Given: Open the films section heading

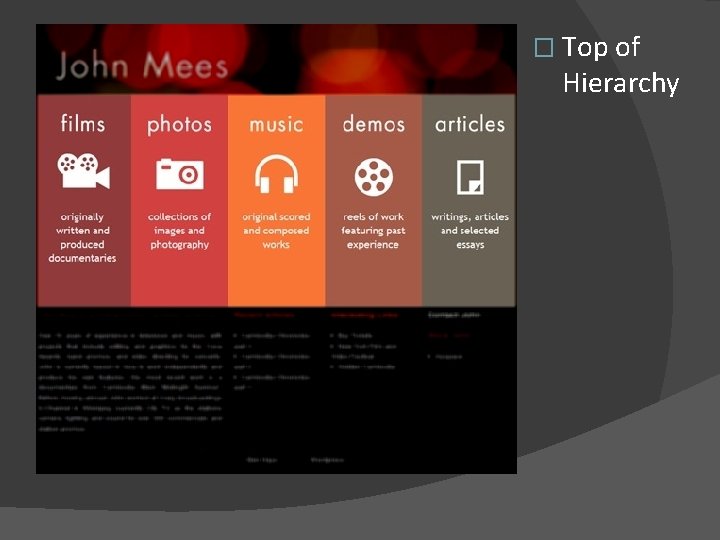Looking at the screenshot, I should point(83,124).
